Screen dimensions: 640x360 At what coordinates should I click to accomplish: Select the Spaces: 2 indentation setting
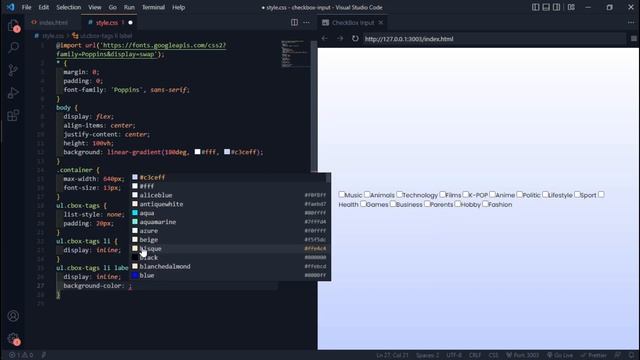[427, 355]
